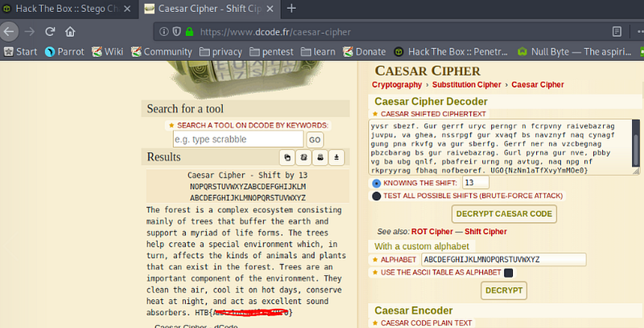Close the Hack The Box Stego tab
Viewport: 644px width, 328px height.
127,9
